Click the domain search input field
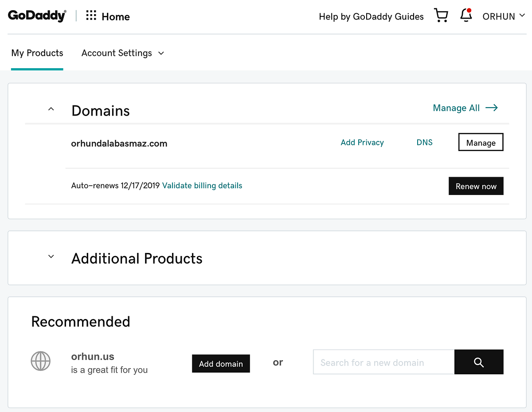Image resolution: width=532 pixels, height=412 pixels. click(x=383, y=362)
